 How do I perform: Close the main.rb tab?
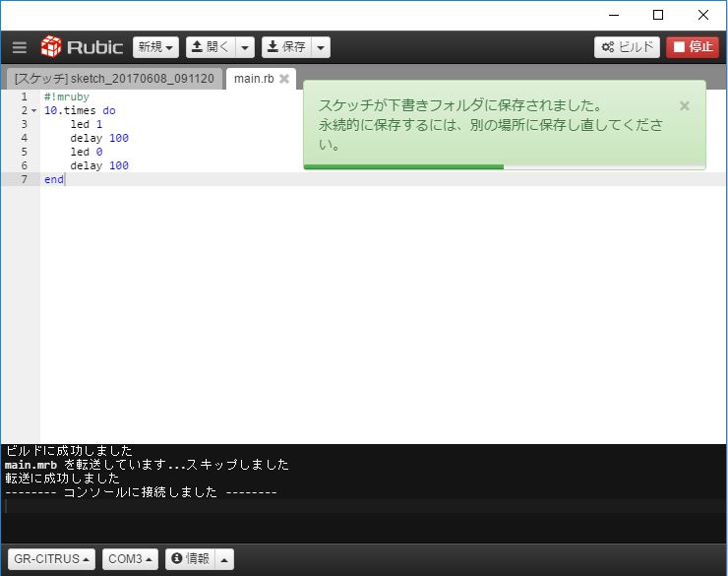pos(284,79)
